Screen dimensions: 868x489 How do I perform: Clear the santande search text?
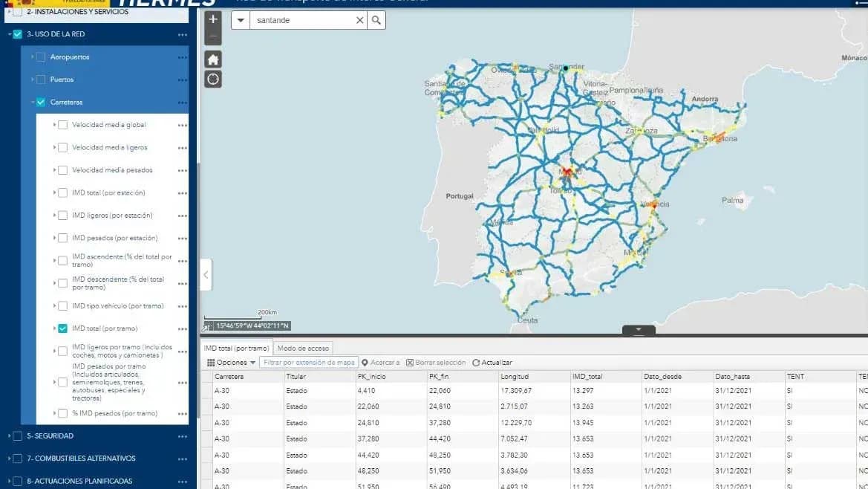point(360,21)
